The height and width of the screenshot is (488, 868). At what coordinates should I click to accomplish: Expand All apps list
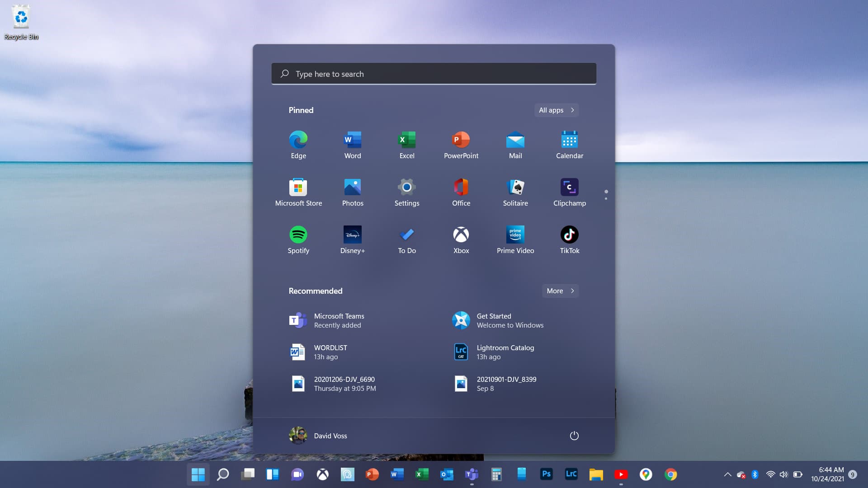pos(557,110)
